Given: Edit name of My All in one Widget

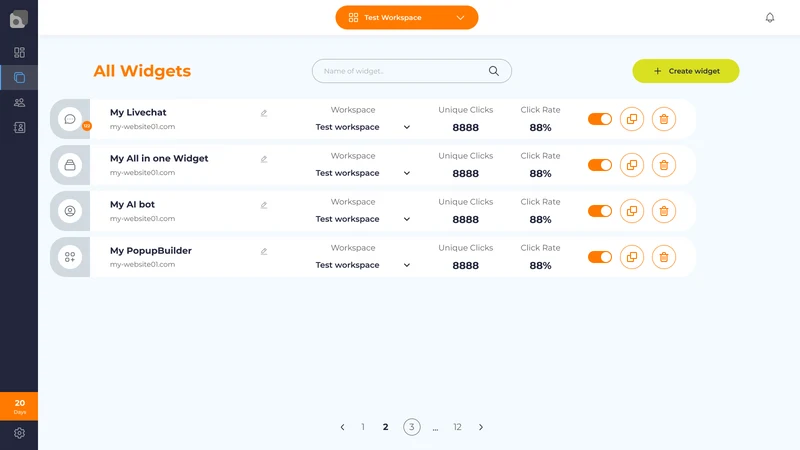Looking at the screenshot, I should (x=264, y=159).
